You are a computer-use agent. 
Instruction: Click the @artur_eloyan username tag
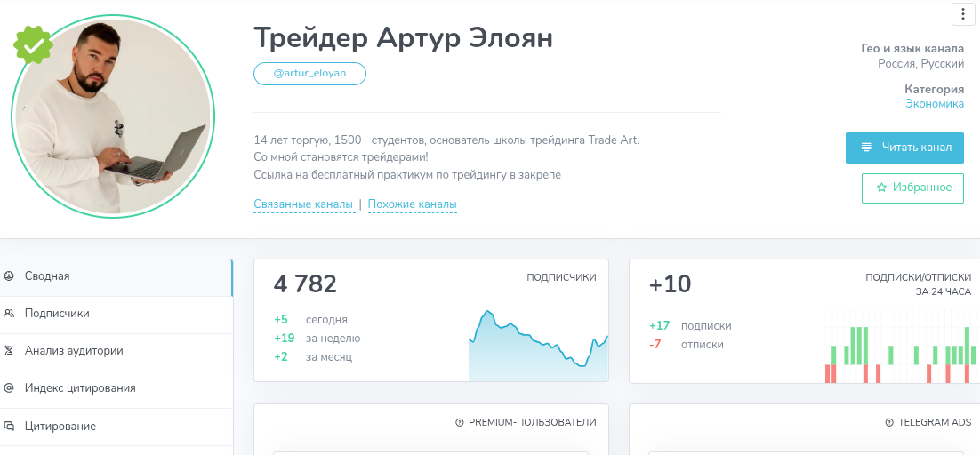point(309,74)
